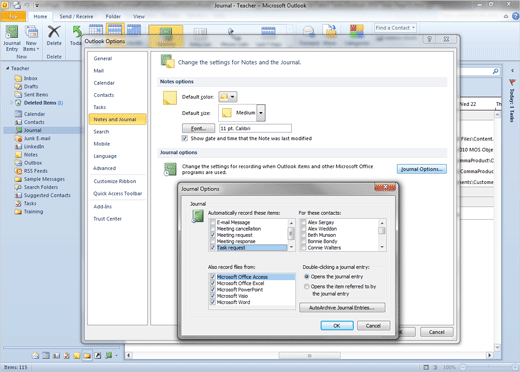Select General options category
This screenshot has width=520, height=372.
103,59
